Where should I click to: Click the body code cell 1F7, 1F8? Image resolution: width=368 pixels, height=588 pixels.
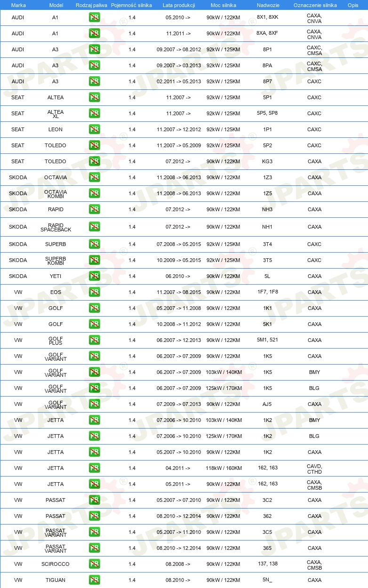click(267, 292)
